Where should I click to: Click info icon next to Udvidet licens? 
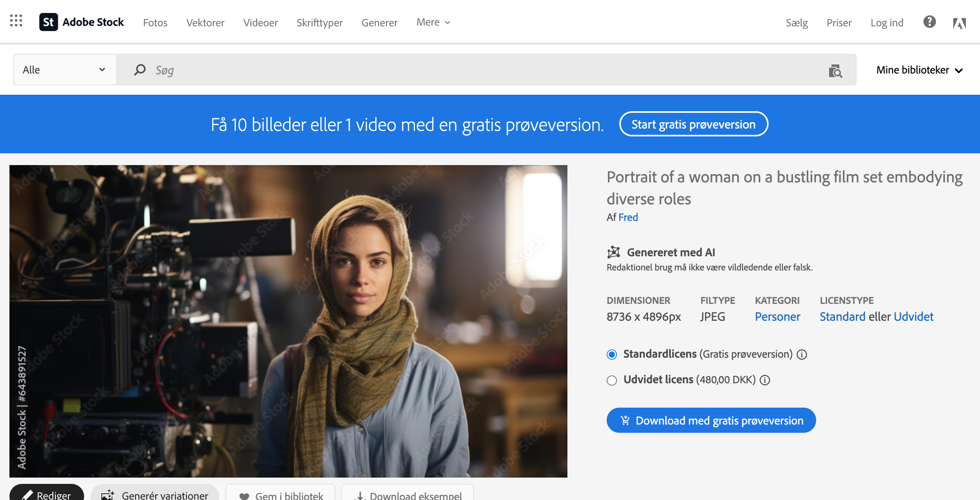pos(765,380)
